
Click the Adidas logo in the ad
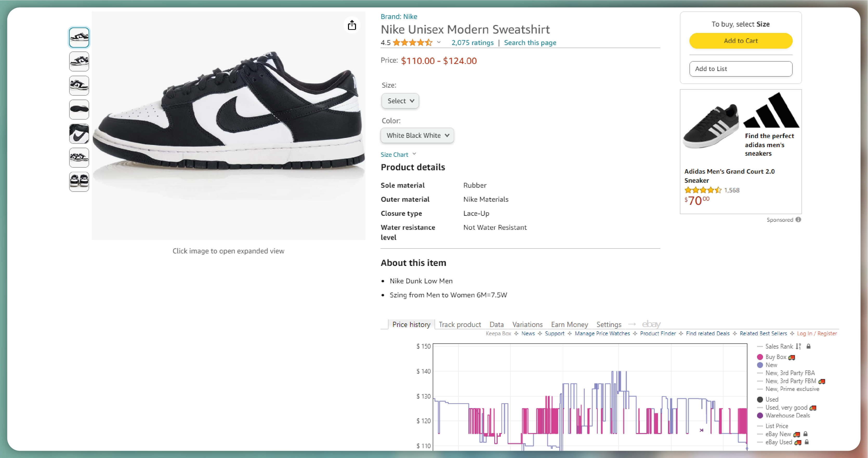(772, 110)
